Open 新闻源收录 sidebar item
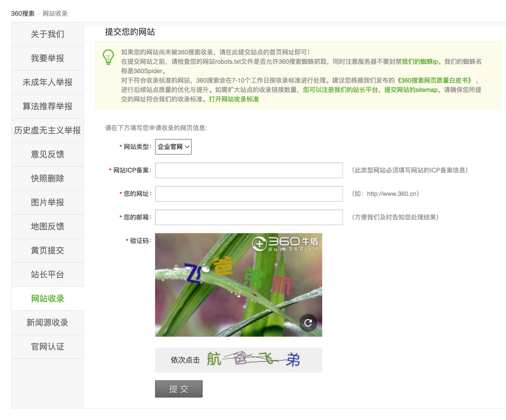This screenshot has height=420, width=506. click(48, 323)
